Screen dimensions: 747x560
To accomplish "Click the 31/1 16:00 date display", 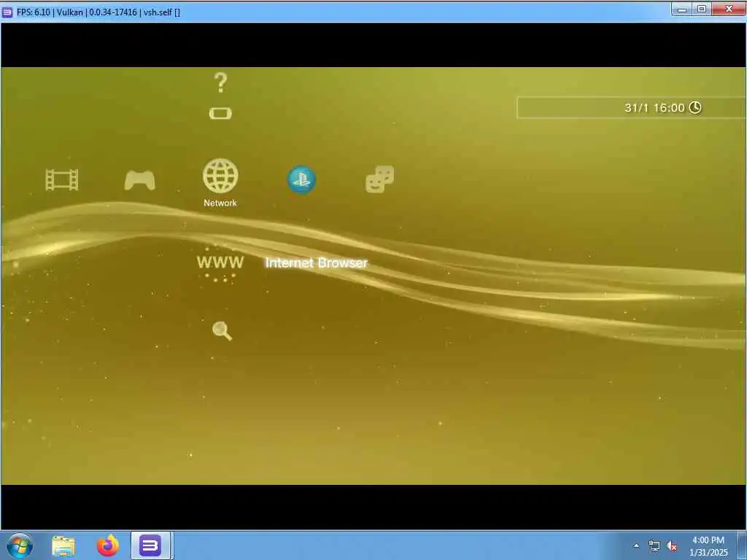I will (654, 108).
